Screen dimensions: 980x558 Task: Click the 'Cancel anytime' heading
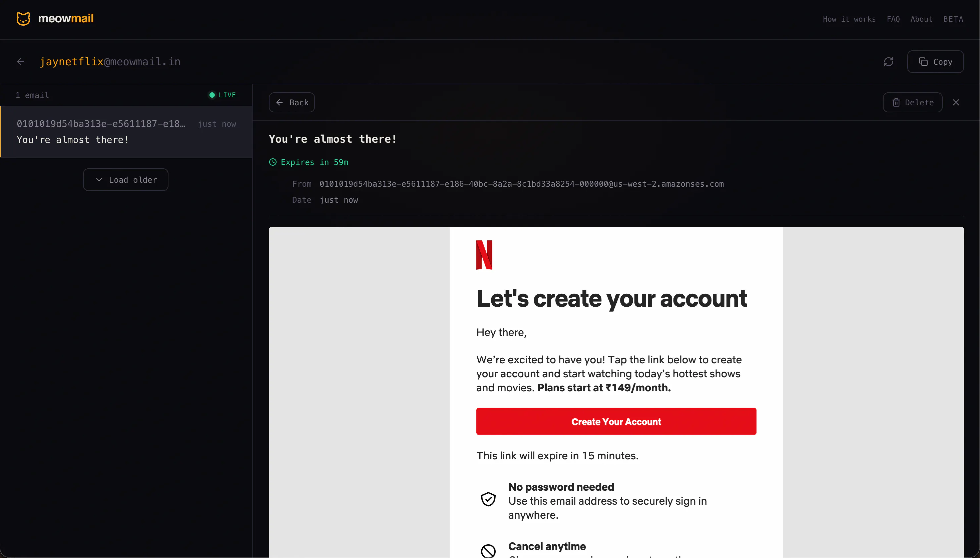pos(547,547)
